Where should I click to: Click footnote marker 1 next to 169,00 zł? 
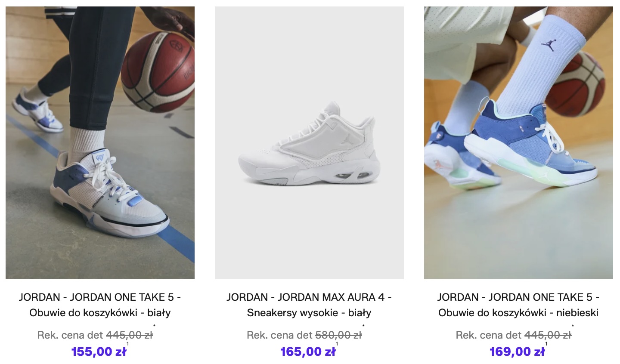546,344
